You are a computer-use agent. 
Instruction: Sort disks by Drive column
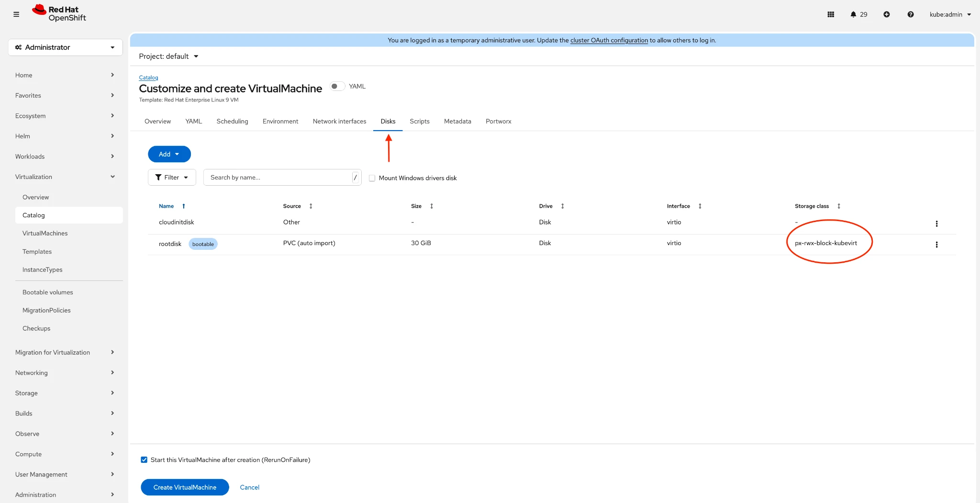pos(552,206)
